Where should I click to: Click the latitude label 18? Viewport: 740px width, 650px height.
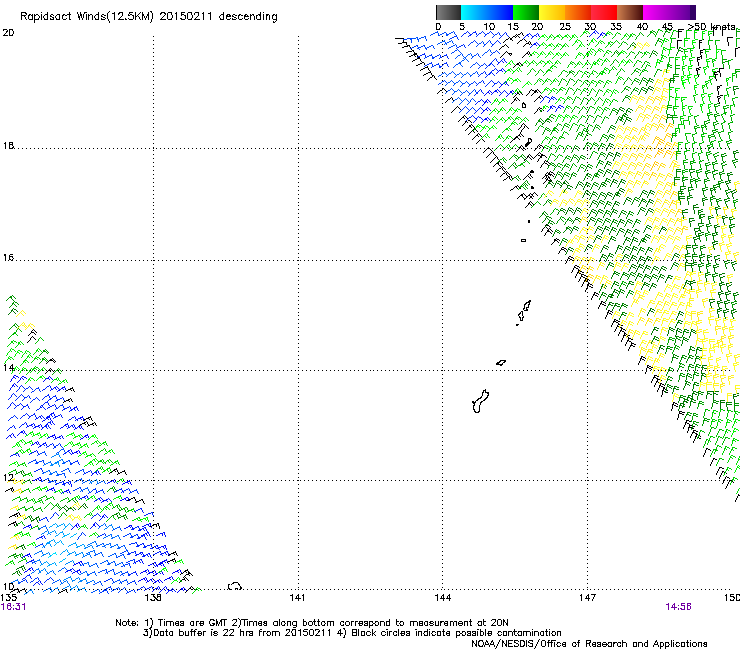point(8,145)
